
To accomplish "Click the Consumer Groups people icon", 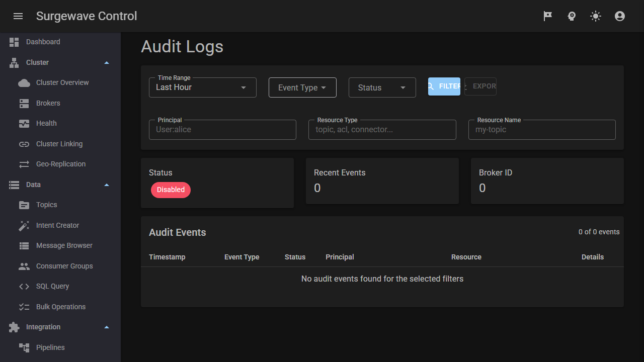I will [24, 266].
